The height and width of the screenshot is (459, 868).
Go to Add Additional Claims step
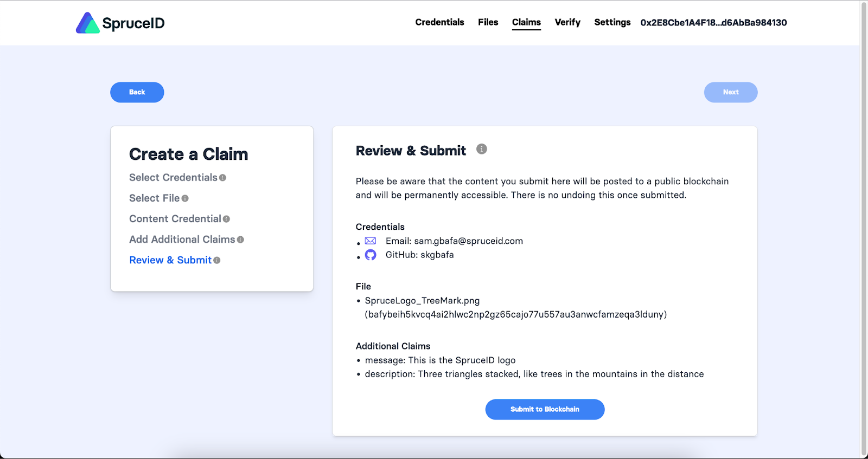(182, 240)
